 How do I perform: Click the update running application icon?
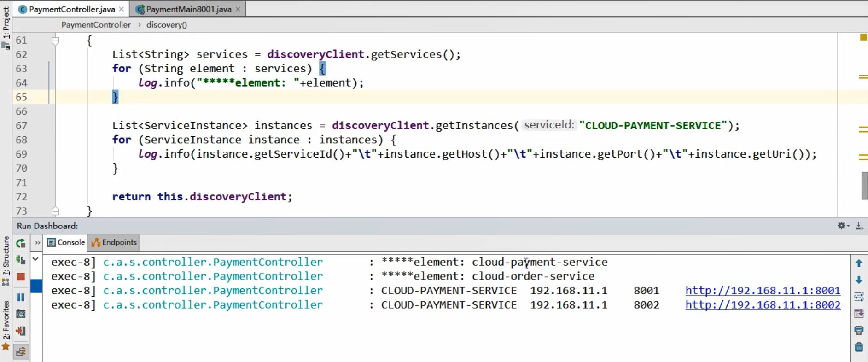tap(21, 260)
